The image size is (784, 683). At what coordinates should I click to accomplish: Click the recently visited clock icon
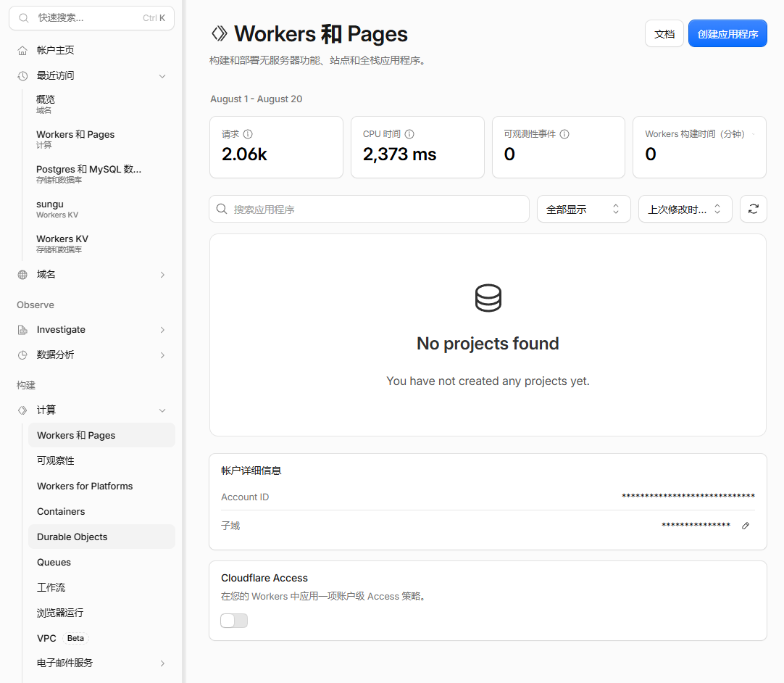(x=22, y=76)
